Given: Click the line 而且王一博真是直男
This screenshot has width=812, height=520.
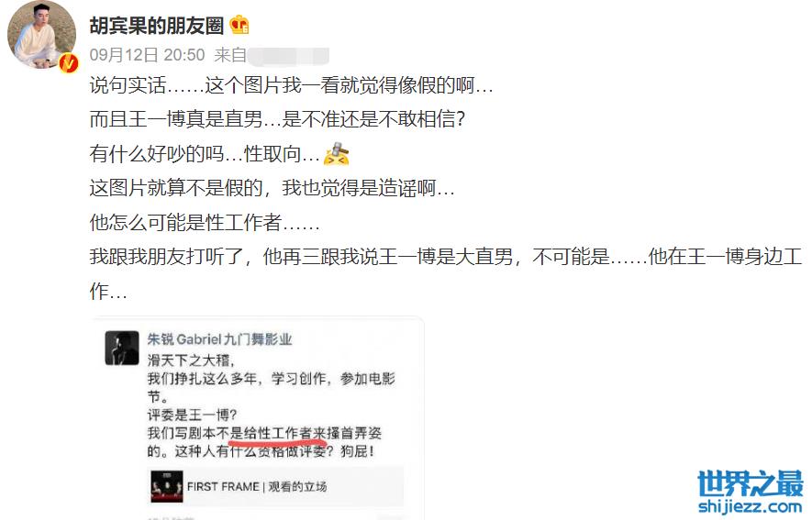Looking at the screenshot, I should click(277, 119).
